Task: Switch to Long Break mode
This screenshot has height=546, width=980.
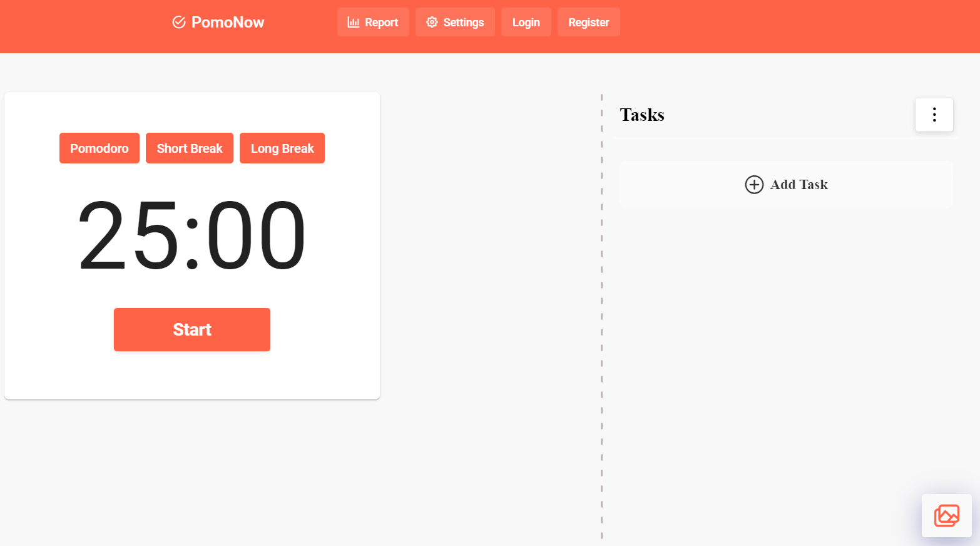Action: click(x=282, y=148)
